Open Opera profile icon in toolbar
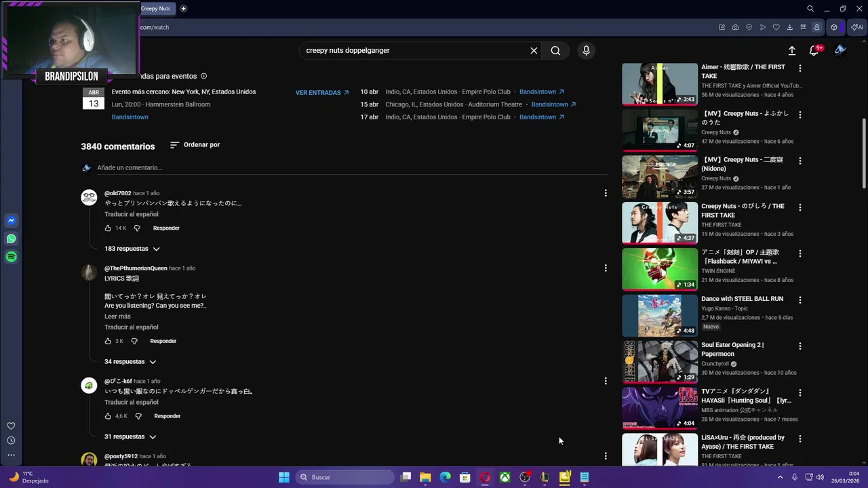Viewport: 868px width, 488px height. (816, 27)
